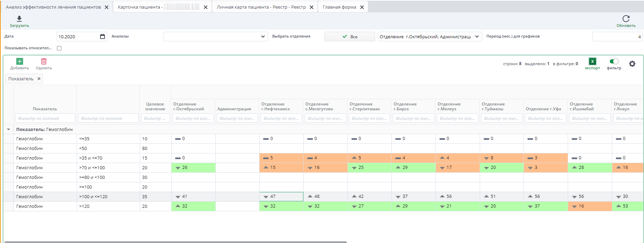Select the <=35 range row cell
Screen dimensions: 644x243
108,139
